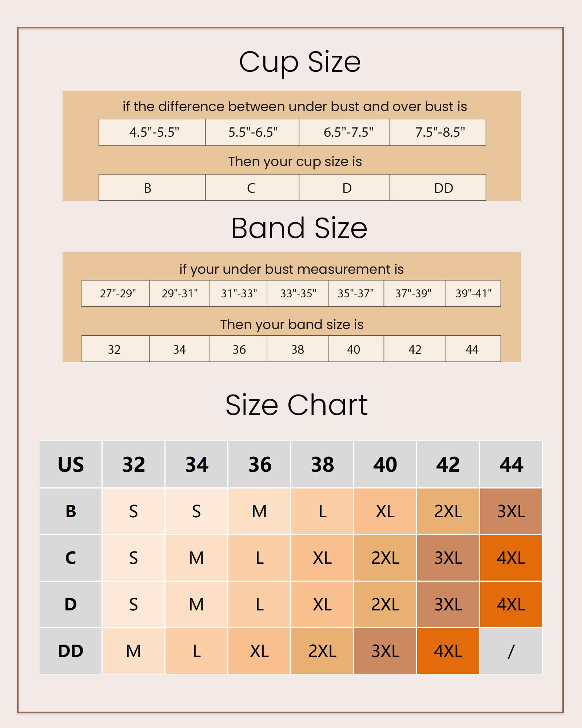582x728 pixels.
Task: Select the slash cell in the DD row
Action: coord(511,651)
